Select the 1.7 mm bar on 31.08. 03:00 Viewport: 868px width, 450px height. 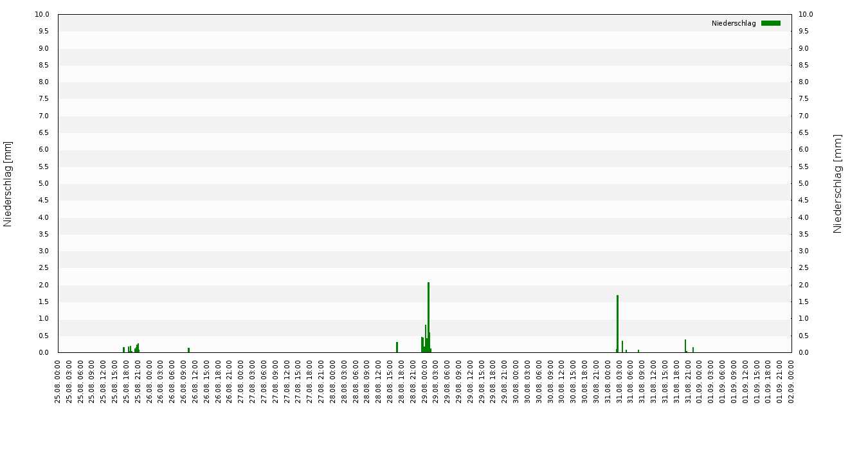tap(617, 324)
